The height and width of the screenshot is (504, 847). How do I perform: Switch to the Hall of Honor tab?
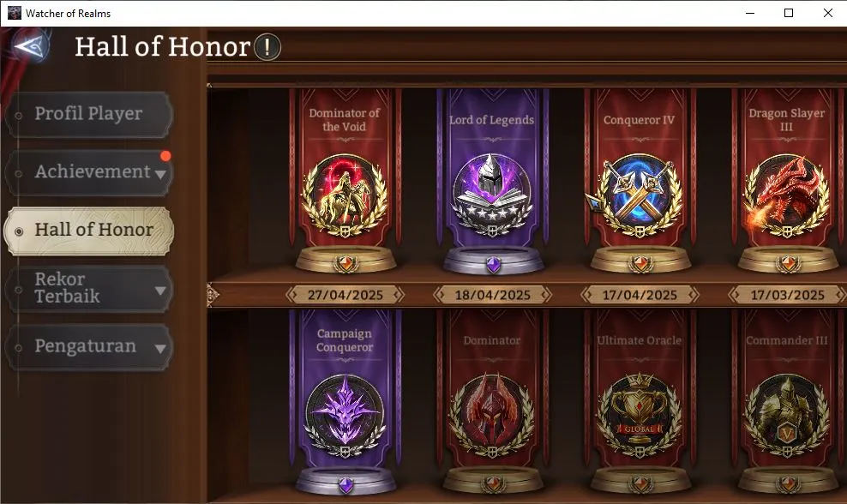[89, 231]
